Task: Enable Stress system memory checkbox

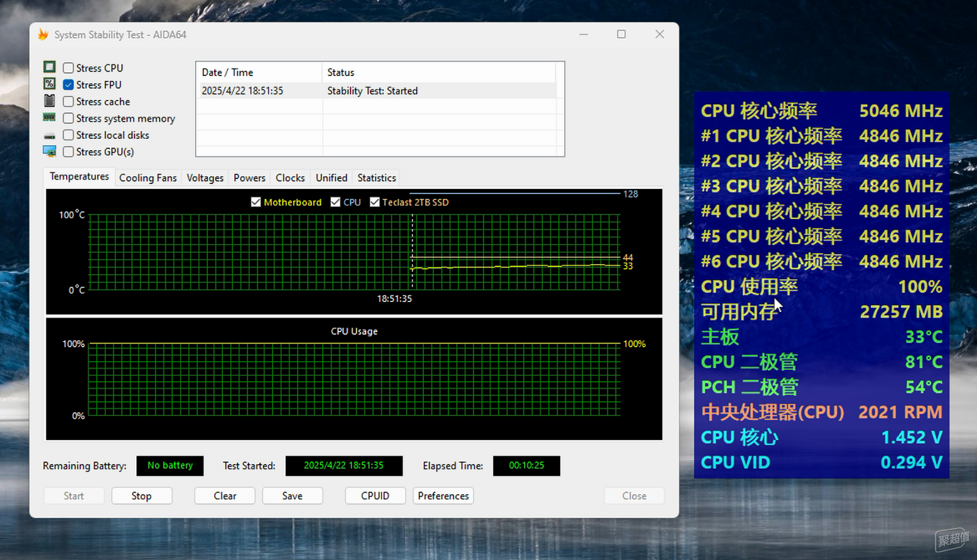Action: coord(68,119)
